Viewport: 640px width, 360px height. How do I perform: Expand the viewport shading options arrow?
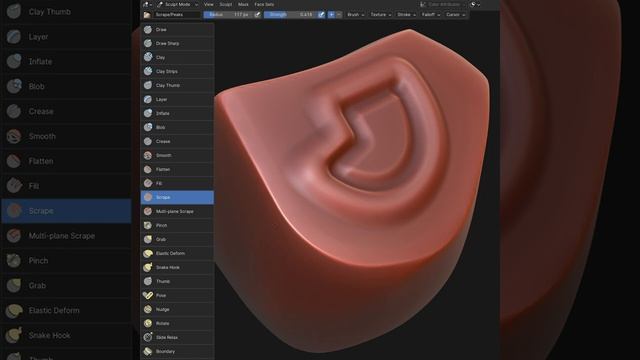[x=479, y=4]
